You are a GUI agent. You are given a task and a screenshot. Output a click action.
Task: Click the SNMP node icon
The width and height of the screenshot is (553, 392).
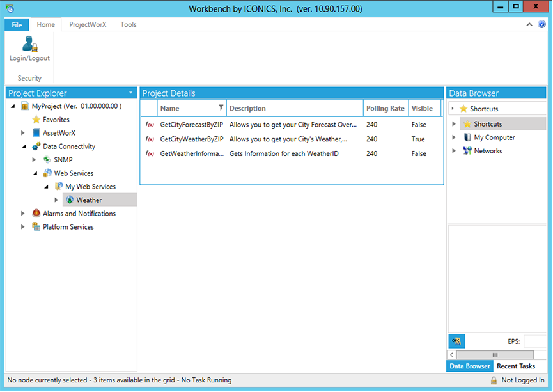[47, 160]
